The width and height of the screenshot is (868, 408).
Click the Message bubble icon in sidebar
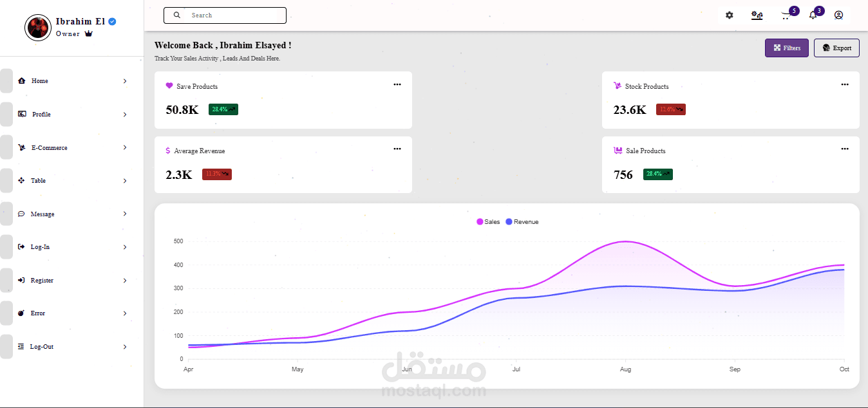coord(21,214)
